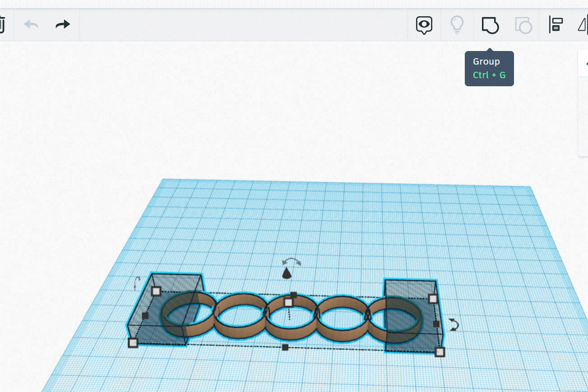
Task: Click the Show all lightbulb icon
Action: click(457, 25)
